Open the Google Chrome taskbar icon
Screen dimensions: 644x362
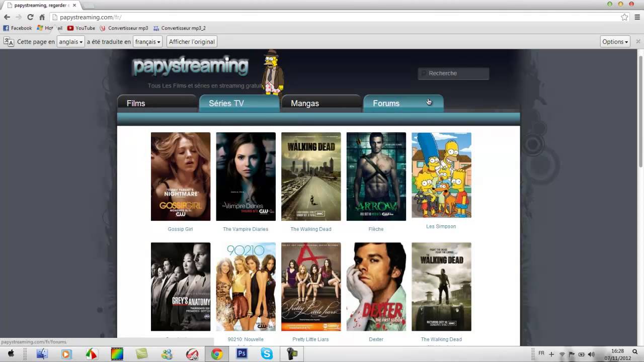[x=217, y=354]
